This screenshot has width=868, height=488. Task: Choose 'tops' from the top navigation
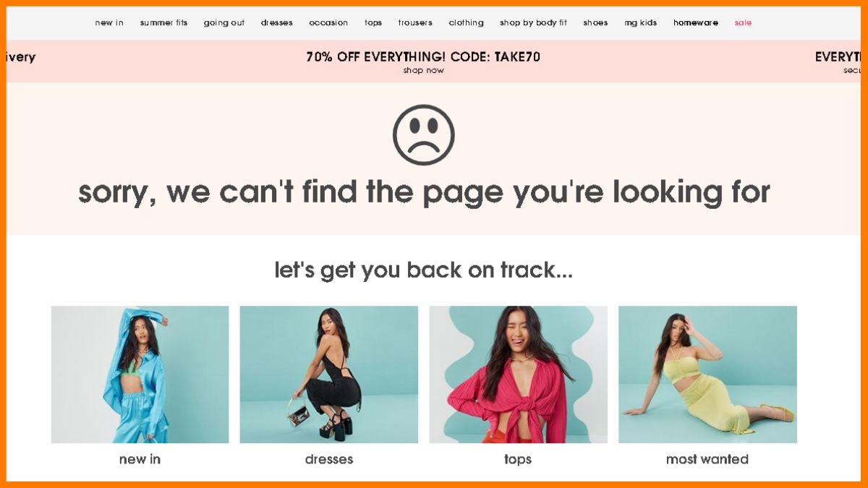373,23
